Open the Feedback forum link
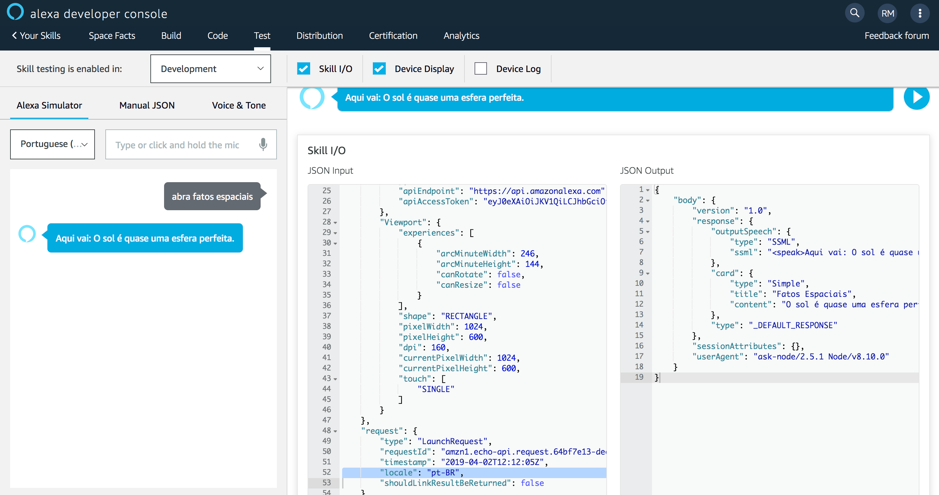This screenshot has width=939, height=495. [896, 36]
